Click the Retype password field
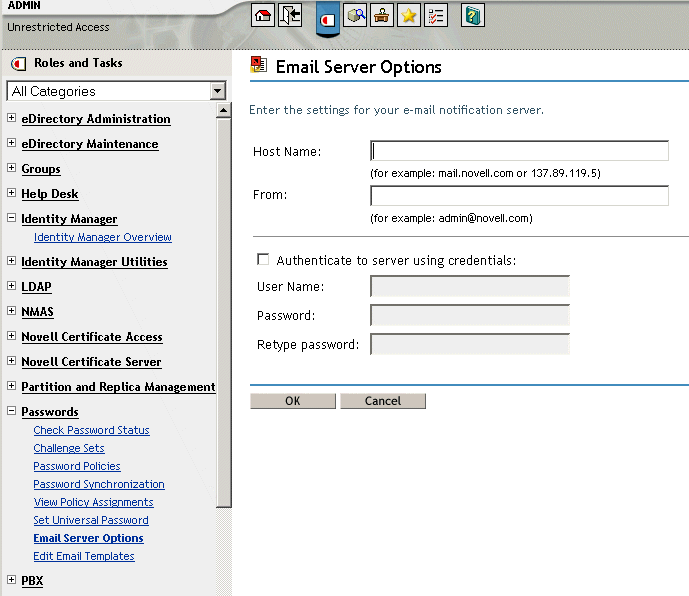This screenshot has height=596, width=689. [470, 344]
